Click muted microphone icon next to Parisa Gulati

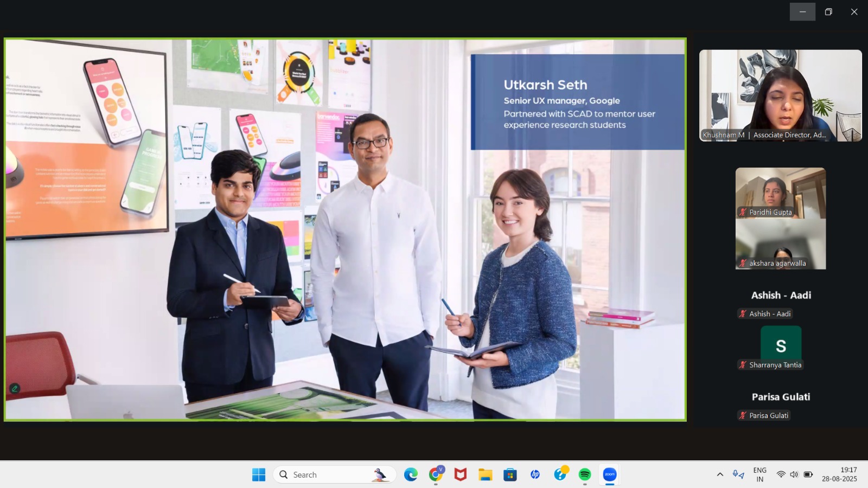tap(743, 415)
